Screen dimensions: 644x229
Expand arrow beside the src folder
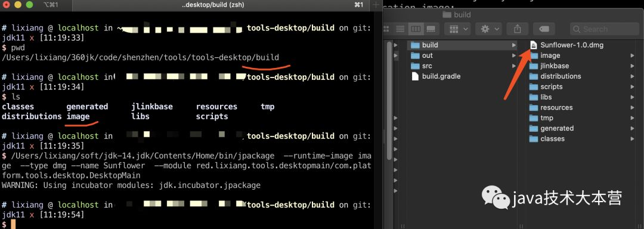tap(514, 66)
